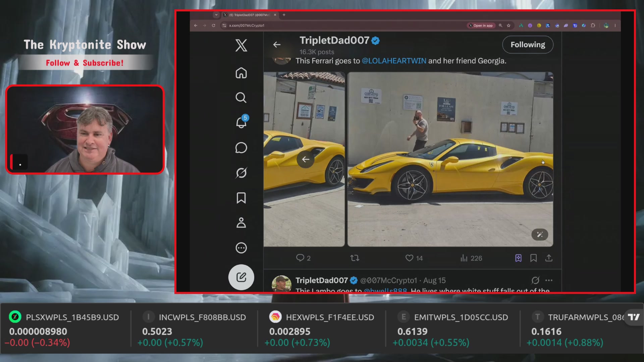Open Profile from the sidebar
644x362 pixels.
(x=241, y=223)
